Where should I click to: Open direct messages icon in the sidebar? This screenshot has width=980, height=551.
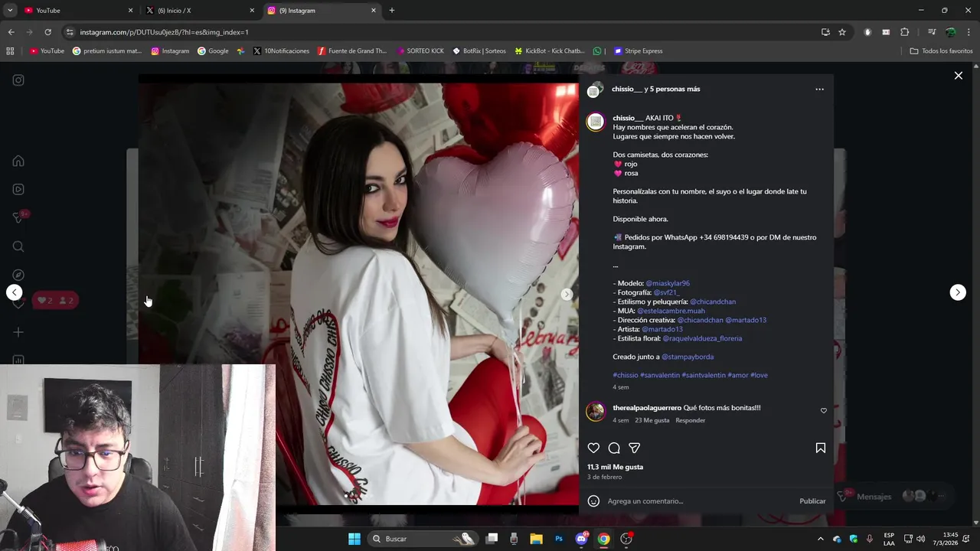18,217
